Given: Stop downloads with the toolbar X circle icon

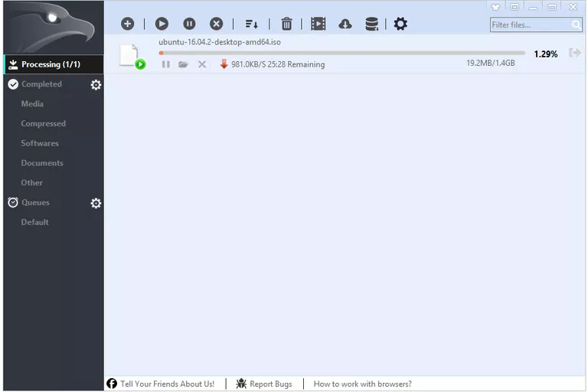Looking at the screenshot, I should click(x=216, y=24).
